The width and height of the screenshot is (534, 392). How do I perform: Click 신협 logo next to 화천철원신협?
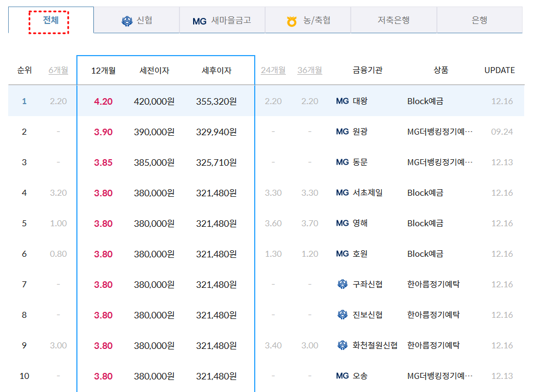(342, 345)
